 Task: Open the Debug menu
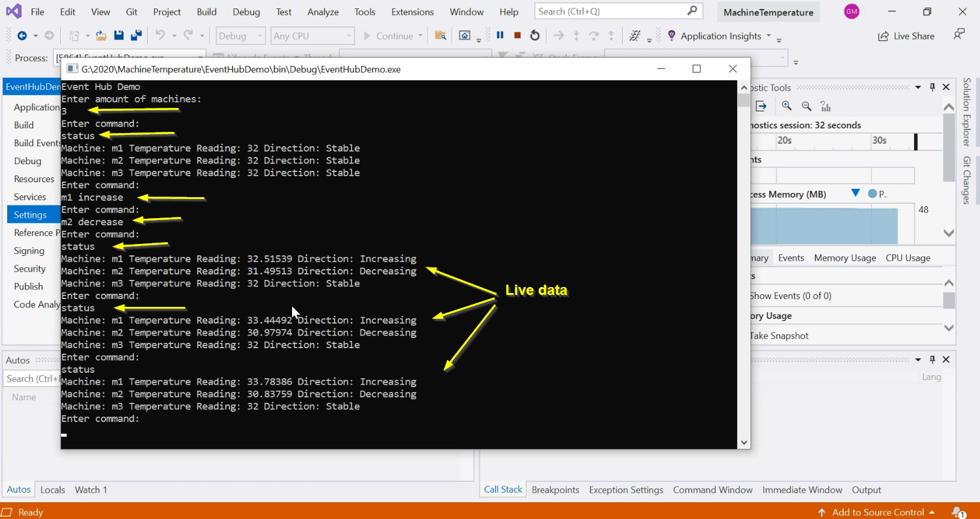246,12
